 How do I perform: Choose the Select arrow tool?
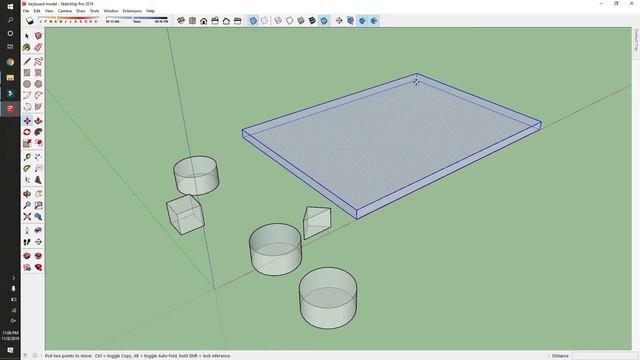pyautogui.click(x=27, y=36)
